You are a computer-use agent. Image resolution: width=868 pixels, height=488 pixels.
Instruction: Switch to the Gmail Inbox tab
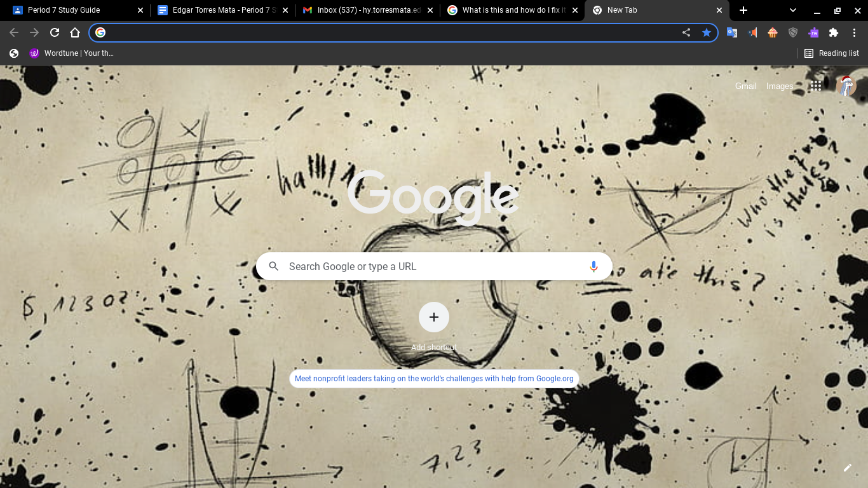tap(369, 10)
